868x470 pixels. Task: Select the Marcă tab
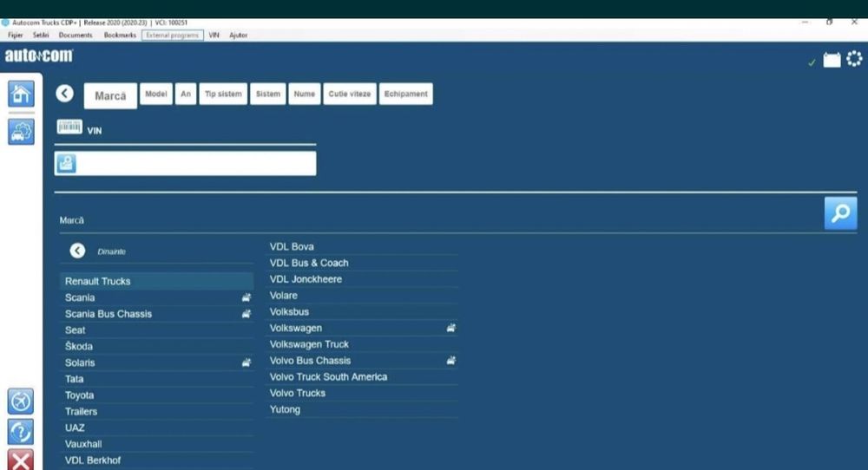click(x=110, y=95)
